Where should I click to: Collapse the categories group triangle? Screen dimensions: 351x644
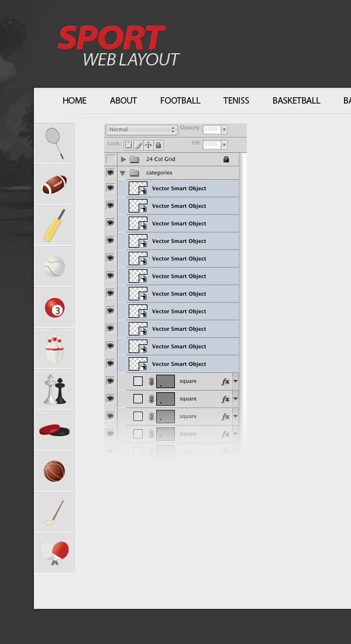pyautogui.click(x=122, y=173)
